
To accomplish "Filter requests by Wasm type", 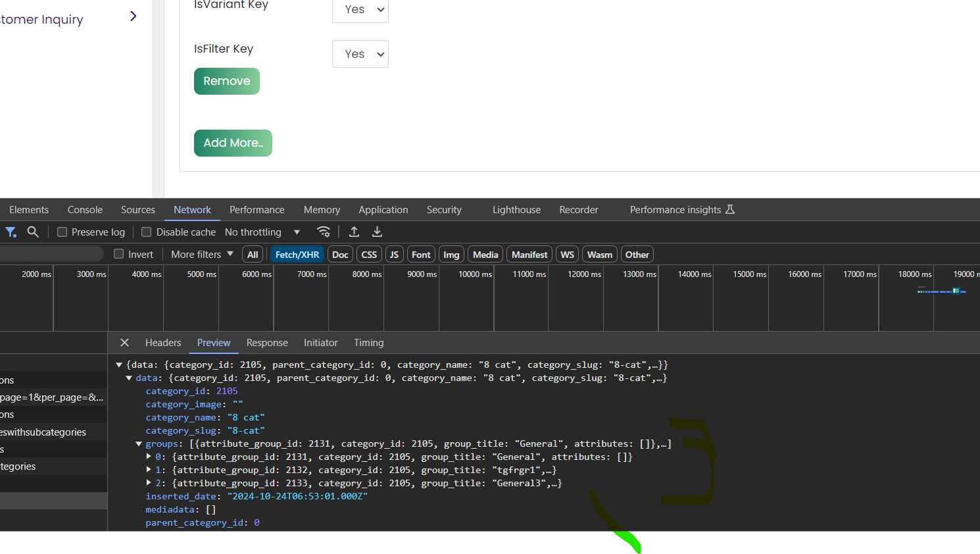I will 600,255.
